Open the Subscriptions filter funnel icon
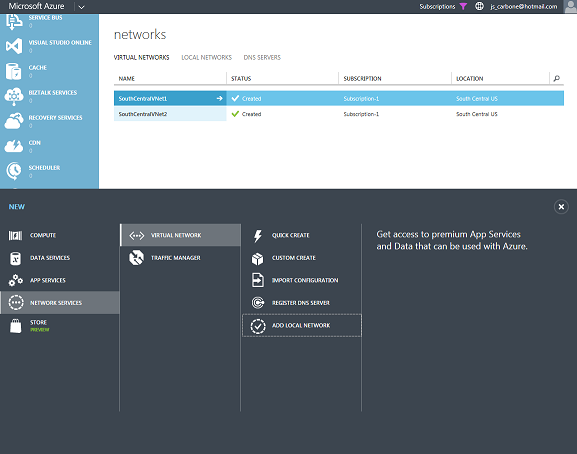 (x=463, y=6)
